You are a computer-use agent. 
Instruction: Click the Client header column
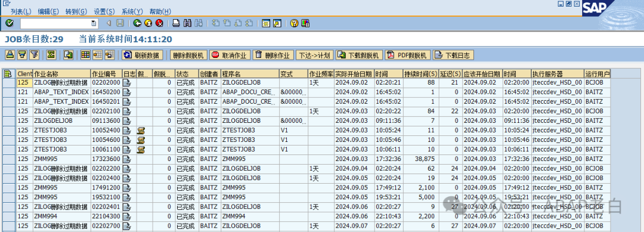tap(24, 74)
